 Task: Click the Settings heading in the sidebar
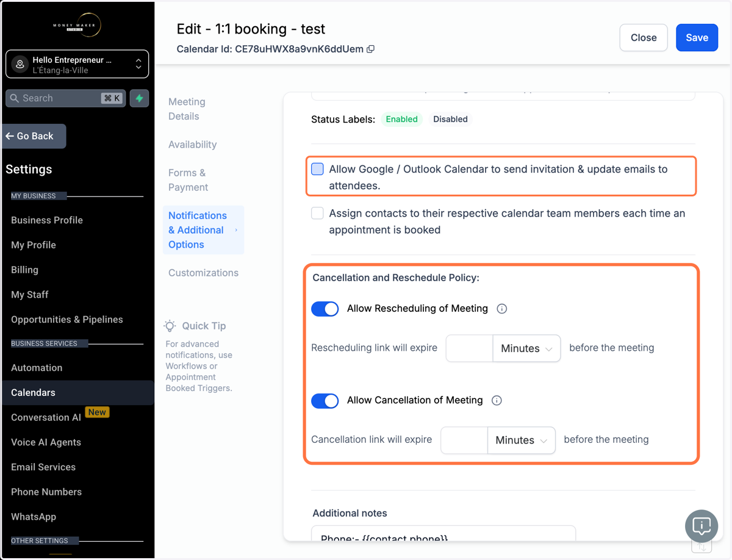tap(29, 170)
